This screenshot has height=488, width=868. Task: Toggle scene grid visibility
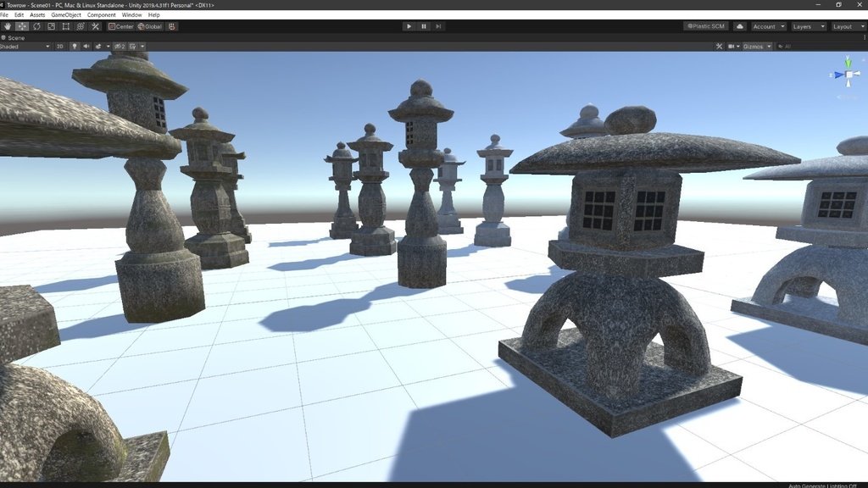133,47
